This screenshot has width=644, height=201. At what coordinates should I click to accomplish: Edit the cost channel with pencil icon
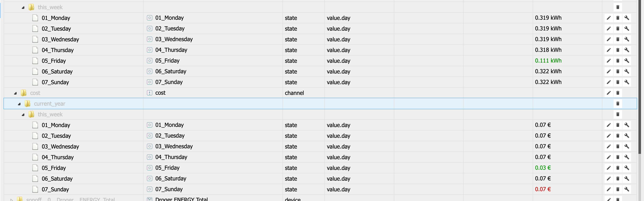tap(609, 93)
